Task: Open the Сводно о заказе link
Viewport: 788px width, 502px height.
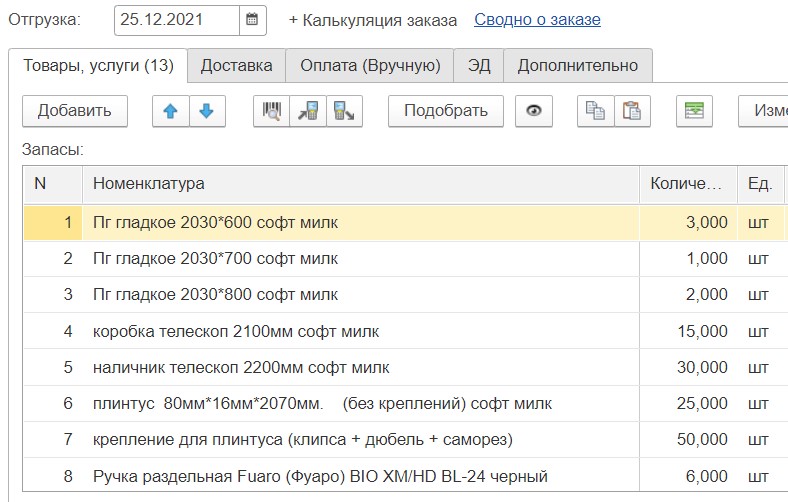Action: point(537,20)
